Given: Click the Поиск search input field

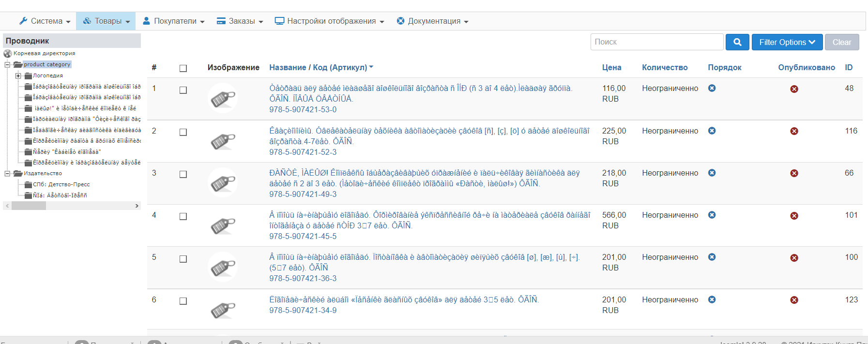Looking at the screenshot, I should coord(656,42).
